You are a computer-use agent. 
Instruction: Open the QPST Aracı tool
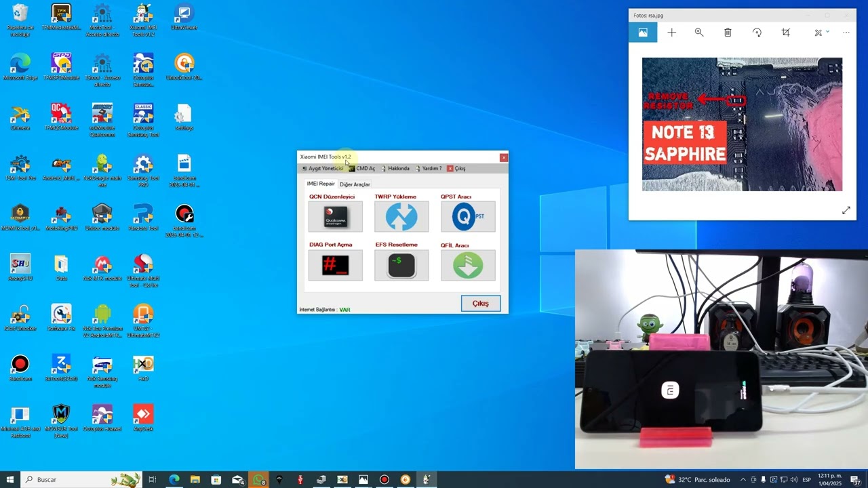pos(468,217)
